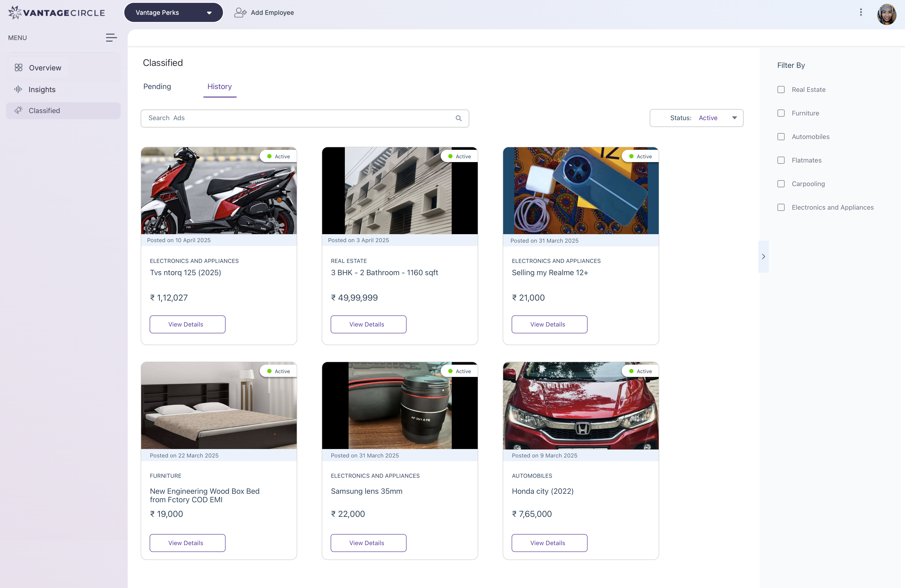The width and height of the screenshot is (905, 588).
Task: View Details for Tvs ntorq 125
Action: pos(187,324)
